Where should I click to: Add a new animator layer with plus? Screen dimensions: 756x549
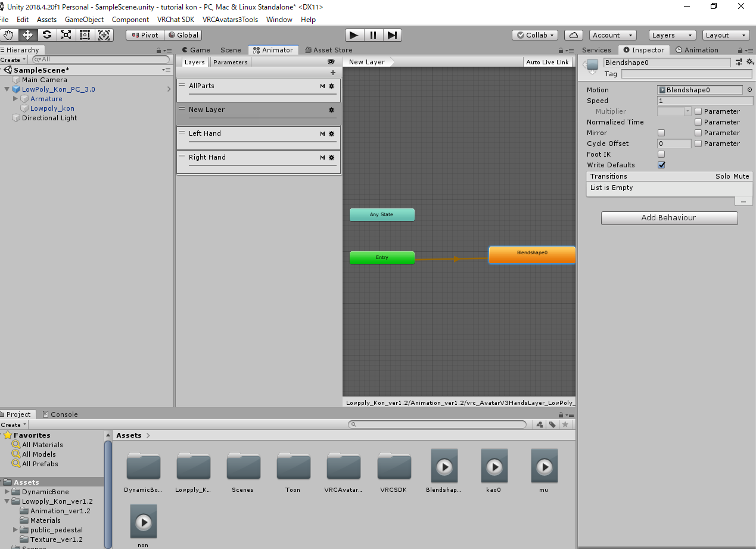(x=333, y=73)
